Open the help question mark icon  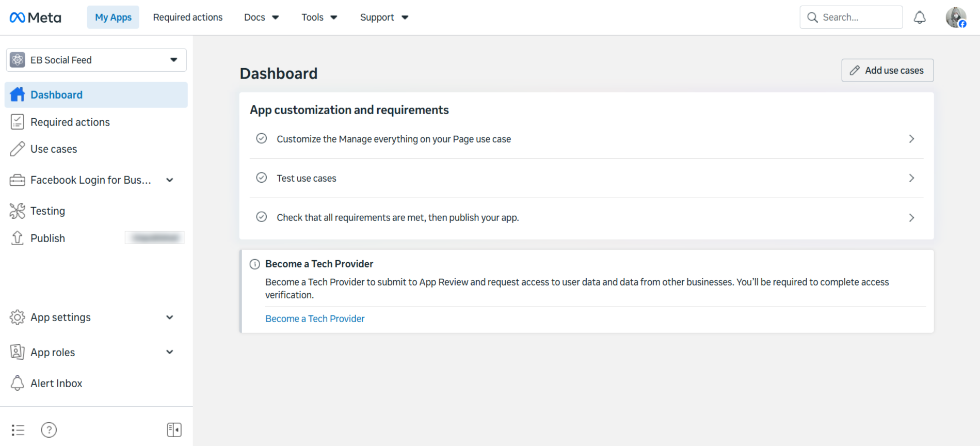[x=49, y=430]
